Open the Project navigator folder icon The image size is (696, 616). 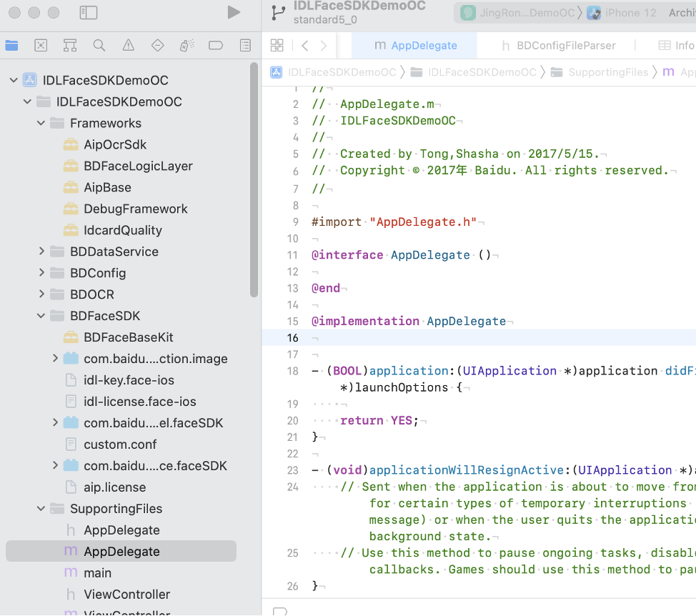[11, 45]
